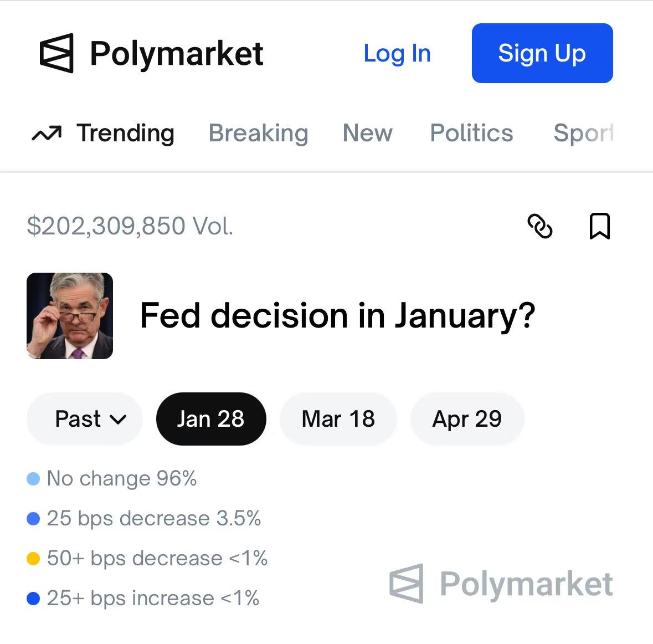Select the Apr 29 date tab

467,419
